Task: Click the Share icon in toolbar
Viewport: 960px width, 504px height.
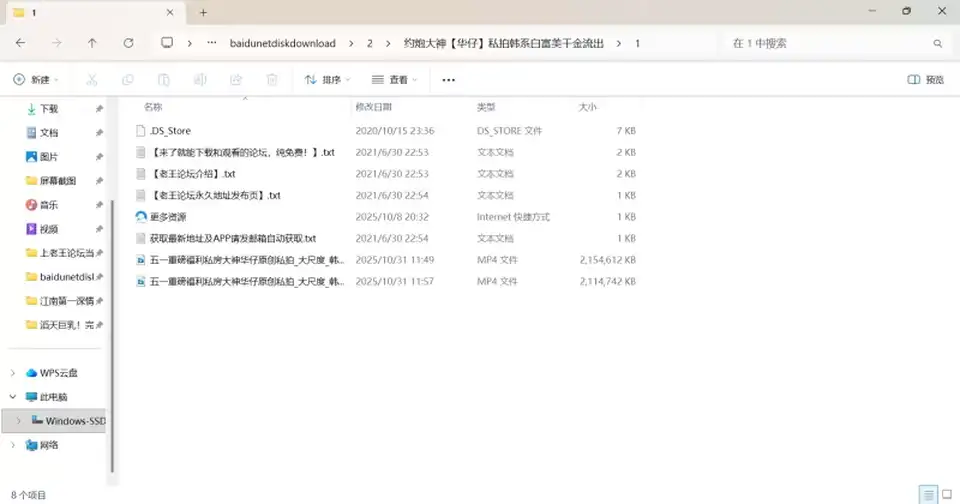Action: pyautogui.click(x=236, y=80)
